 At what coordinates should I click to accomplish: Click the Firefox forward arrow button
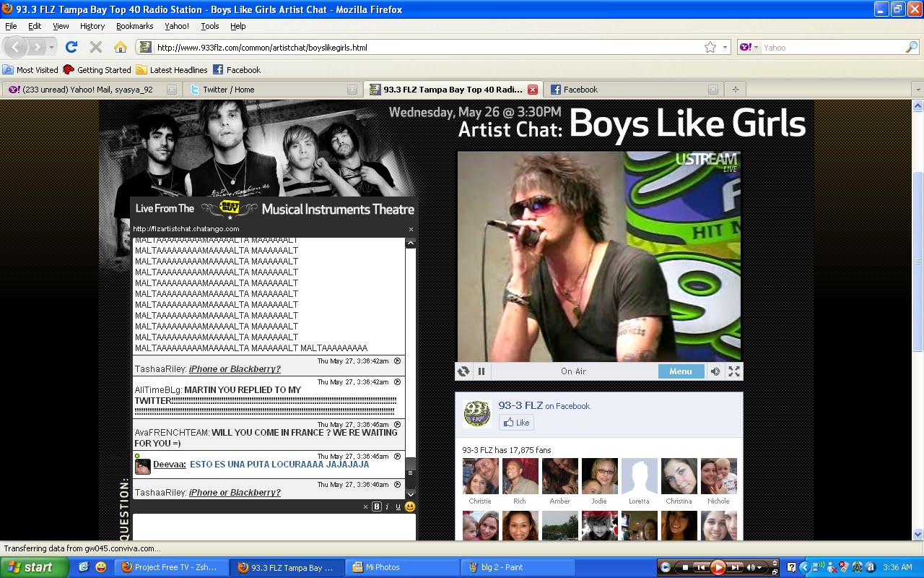pos(36,47)
